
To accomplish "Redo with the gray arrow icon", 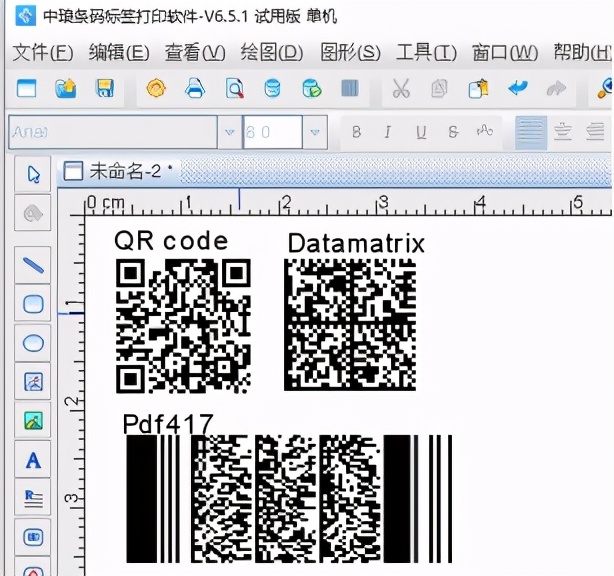I will (556, 88).
